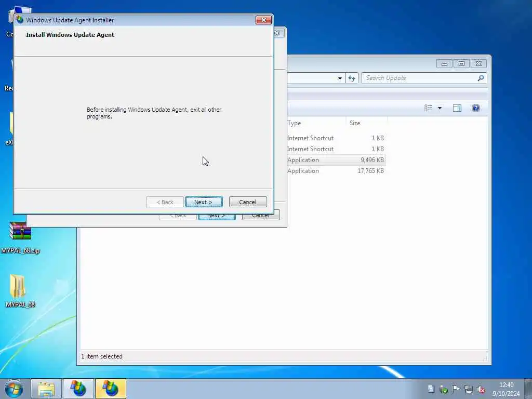Image resolution: width=532 pixels, height=399 pixels.
Task: Open File Explorer taskbar icon
Action: tap(46, 389)
